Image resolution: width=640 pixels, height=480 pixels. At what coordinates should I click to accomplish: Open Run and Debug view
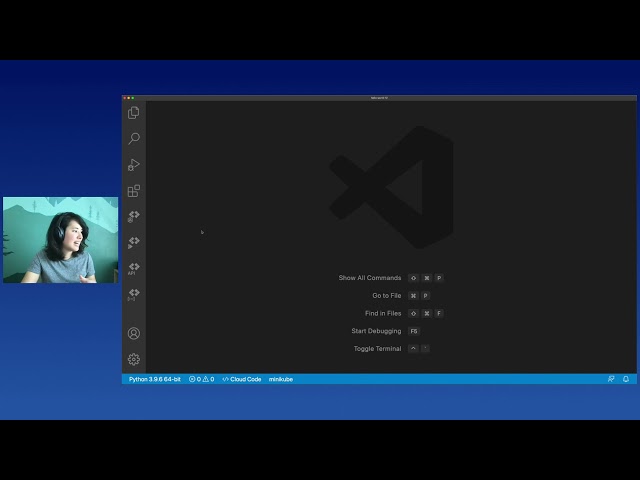point(133,165)
